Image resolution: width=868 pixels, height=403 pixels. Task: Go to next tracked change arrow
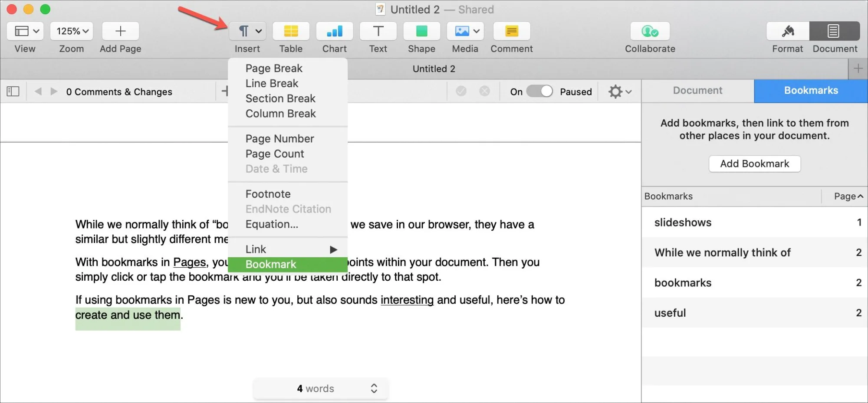(x=53, y=91)
